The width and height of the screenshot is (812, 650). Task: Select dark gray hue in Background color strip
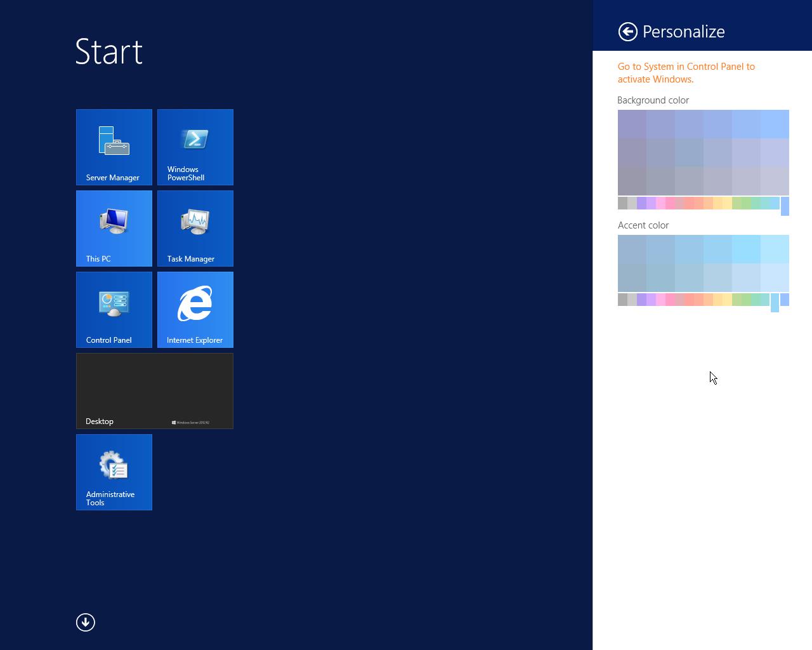tap(622, 203)
